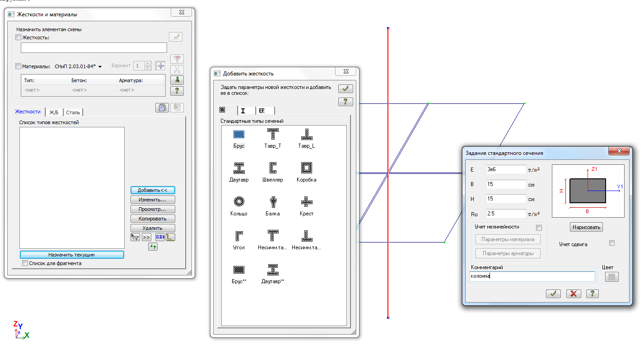Click the blue section-alignment icon

click(x=160, y=237)
